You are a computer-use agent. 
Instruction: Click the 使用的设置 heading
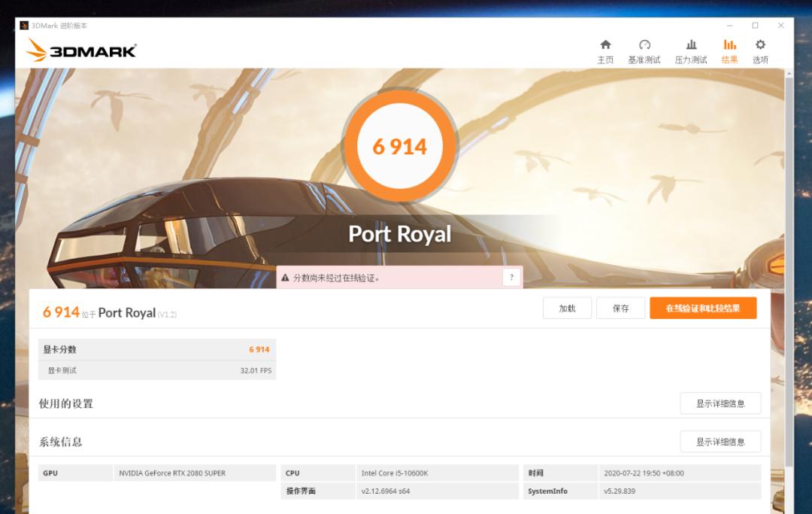65,403
